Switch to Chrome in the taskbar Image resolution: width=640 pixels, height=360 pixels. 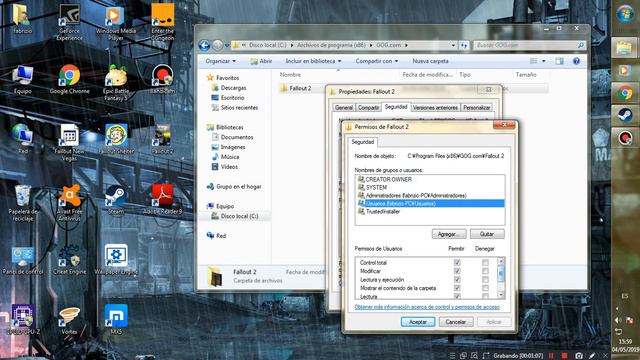pyautogui.click(x=624, y=93)
